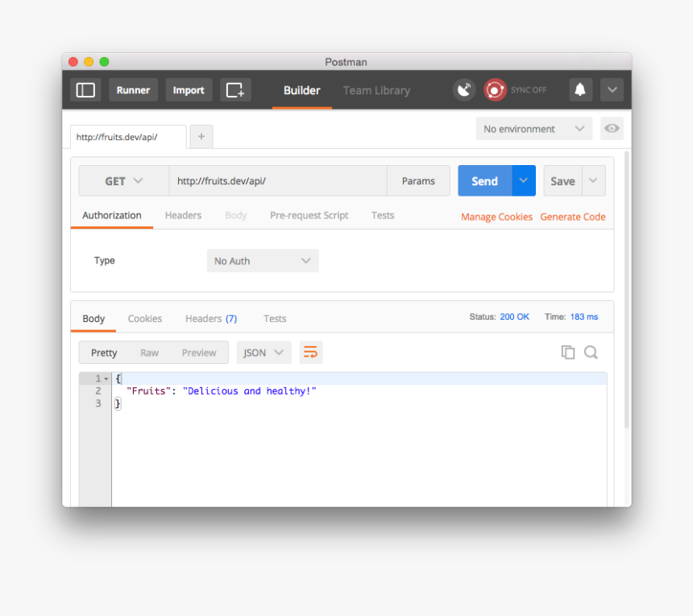Open the No Auth type dropdown

pyautogui.click(x=263, y=261)
